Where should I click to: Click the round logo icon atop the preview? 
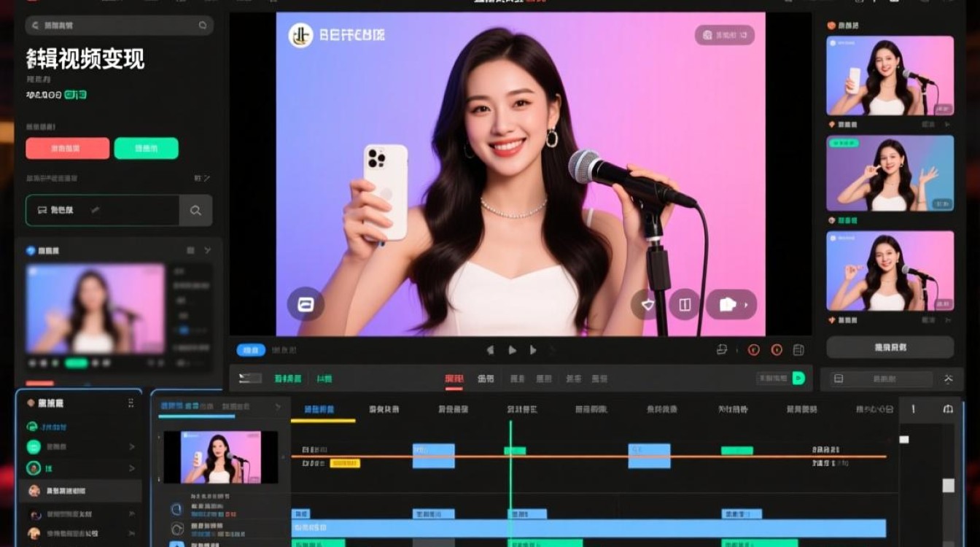click(300, 35)
